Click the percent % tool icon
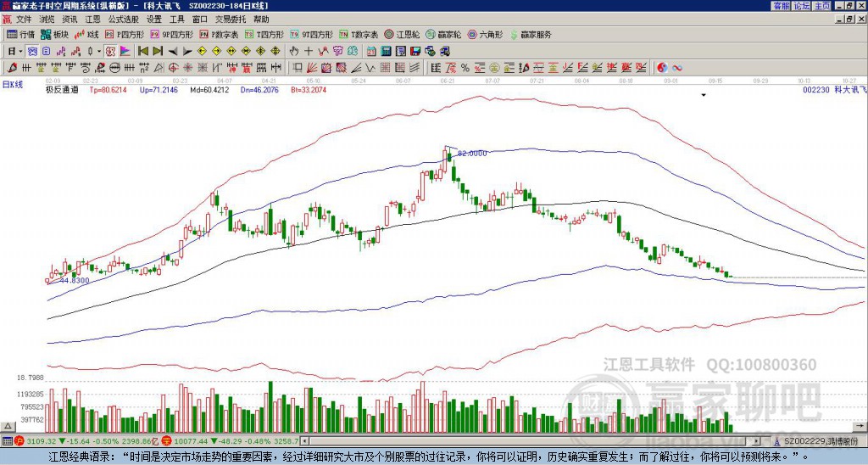This screenshot has width=868, height=465. click(x=465, y=68)
